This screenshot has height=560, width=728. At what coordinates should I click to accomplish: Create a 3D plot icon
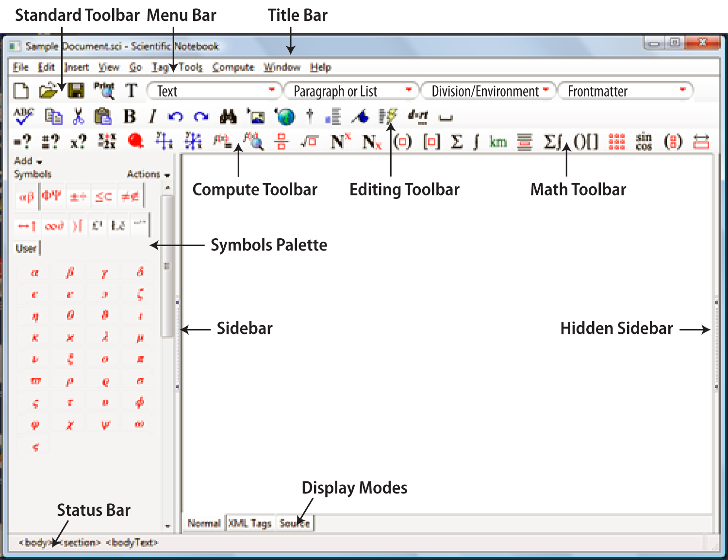pyautogui.click(x=193, y=141)
